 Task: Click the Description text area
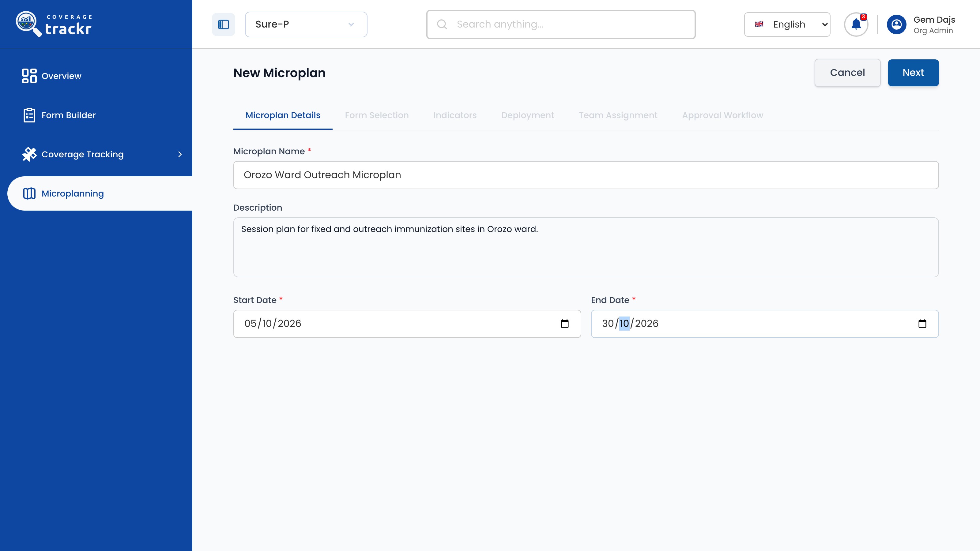click(586, 247)
